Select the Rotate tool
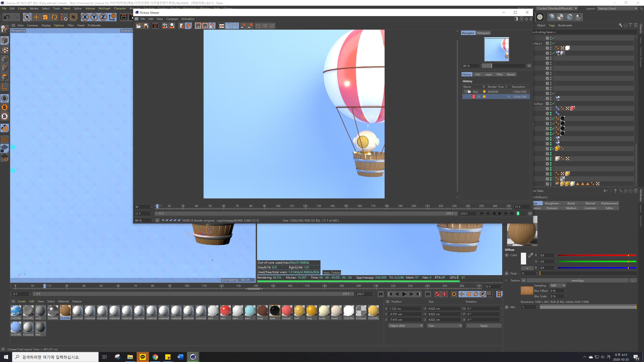The width and height of the screenshot is (644, 362). point(54,17)
